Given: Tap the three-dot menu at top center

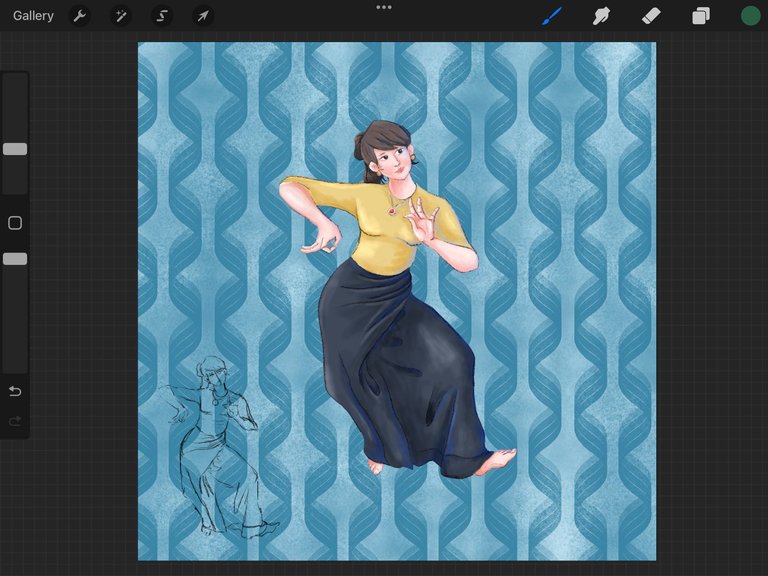Looking at the screenshot, I should click(384, 7).
